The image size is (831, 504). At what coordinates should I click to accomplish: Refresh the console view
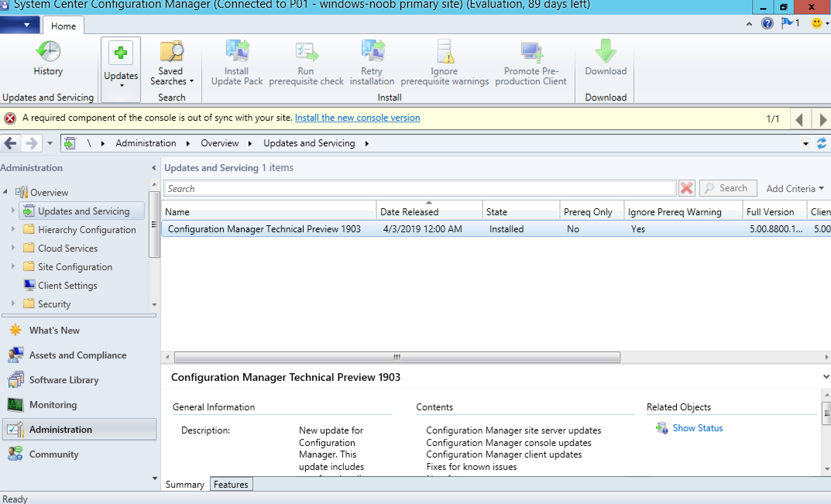pos(821,144)
